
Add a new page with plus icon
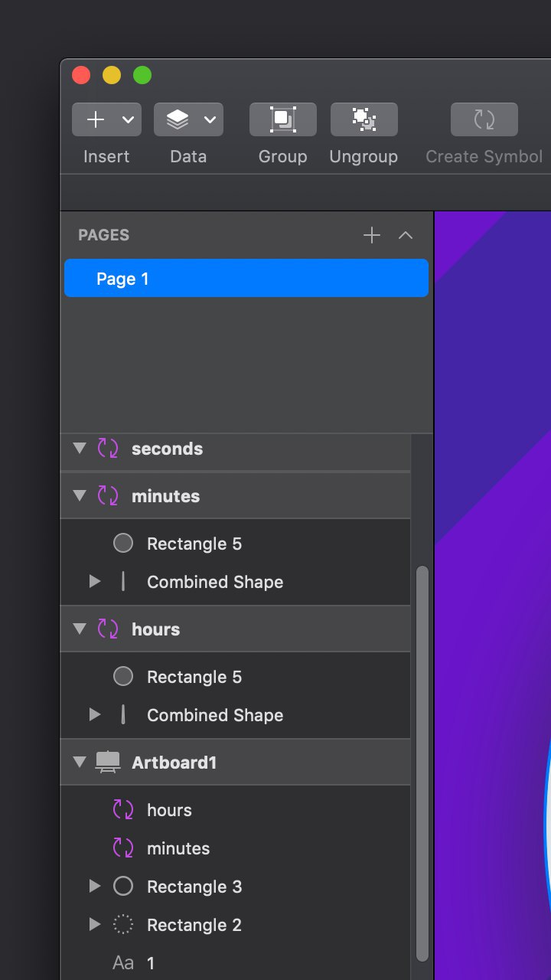click(x=371, y=235)
